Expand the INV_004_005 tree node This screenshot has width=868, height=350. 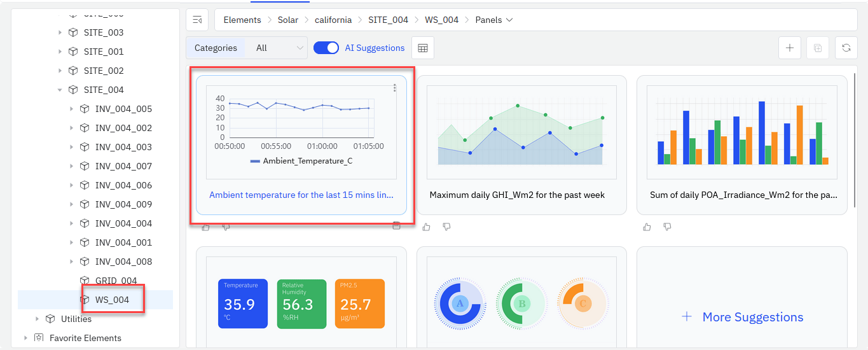tap(71, 109)
